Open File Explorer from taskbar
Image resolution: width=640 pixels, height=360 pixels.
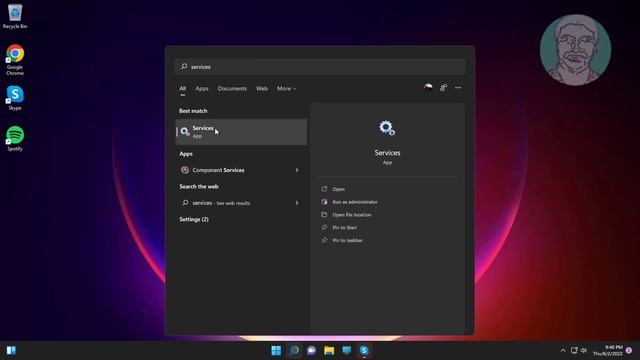pyautogui.click(x=329, y=350)
